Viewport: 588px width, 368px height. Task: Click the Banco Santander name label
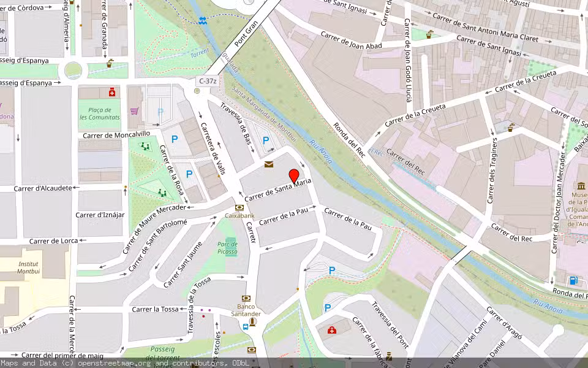coord(246,310)
